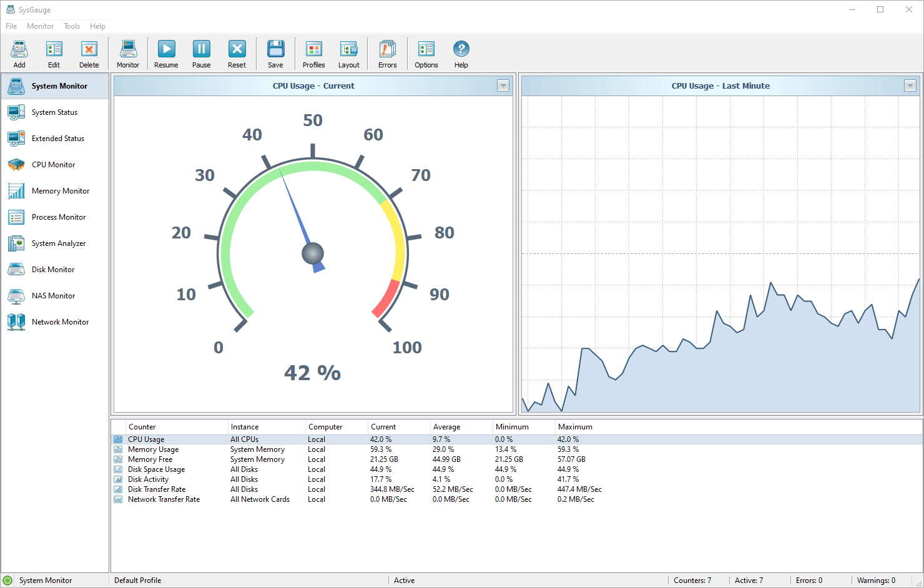The width and height of the screenshot is (924, 588).
Task: Select the Disk Activity counter row
Action: (x=149, y=479)
